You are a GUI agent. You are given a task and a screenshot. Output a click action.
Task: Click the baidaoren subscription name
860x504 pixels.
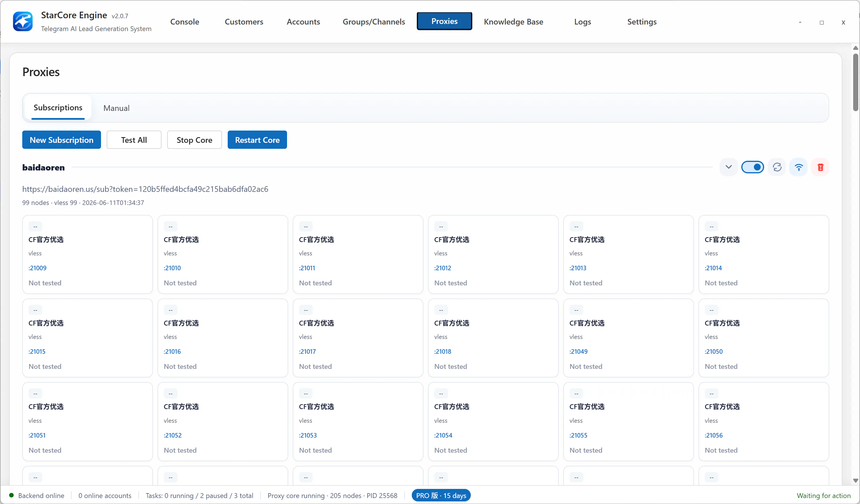pos(43,167)
